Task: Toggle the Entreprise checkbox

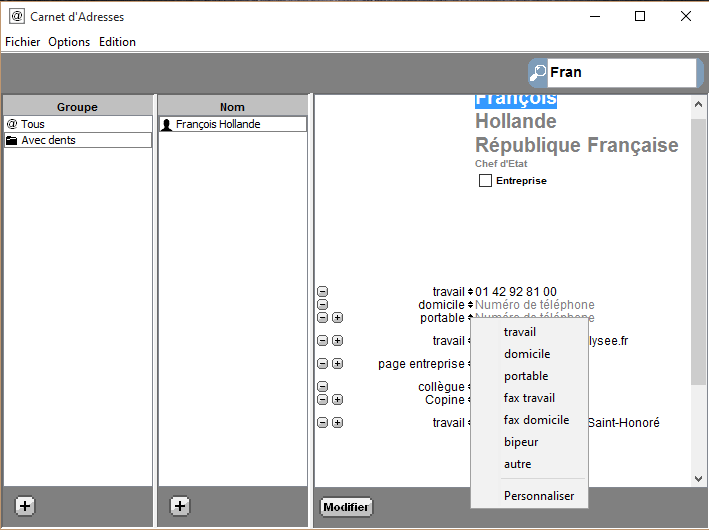Action: 485,180
